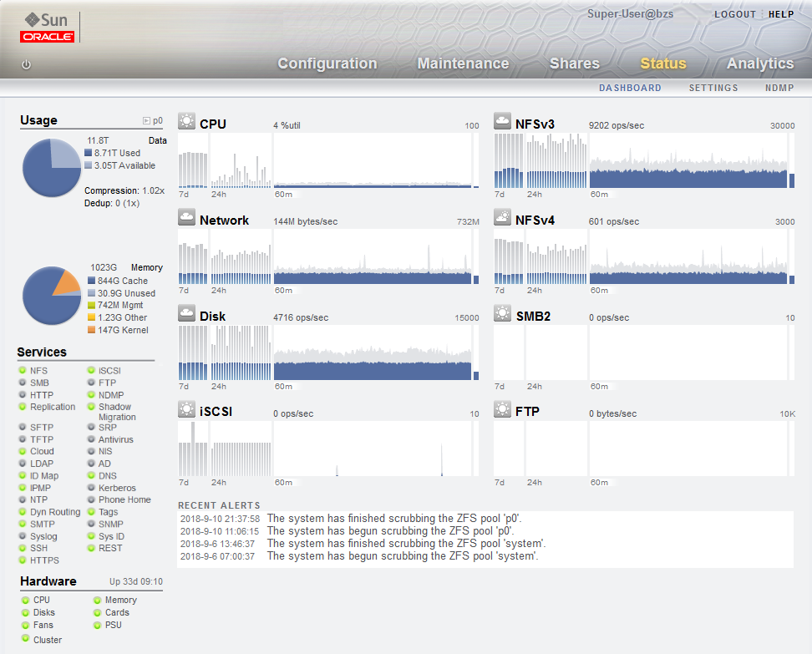Open the Disk 7d graph
Screen dimensions: 812x654
193,352
